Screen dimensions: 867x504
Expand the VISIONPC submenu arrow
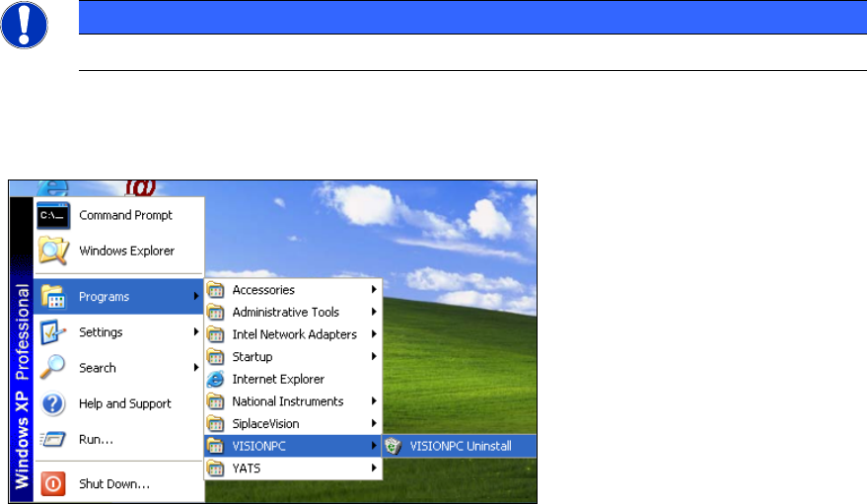(x=374, y=446)
